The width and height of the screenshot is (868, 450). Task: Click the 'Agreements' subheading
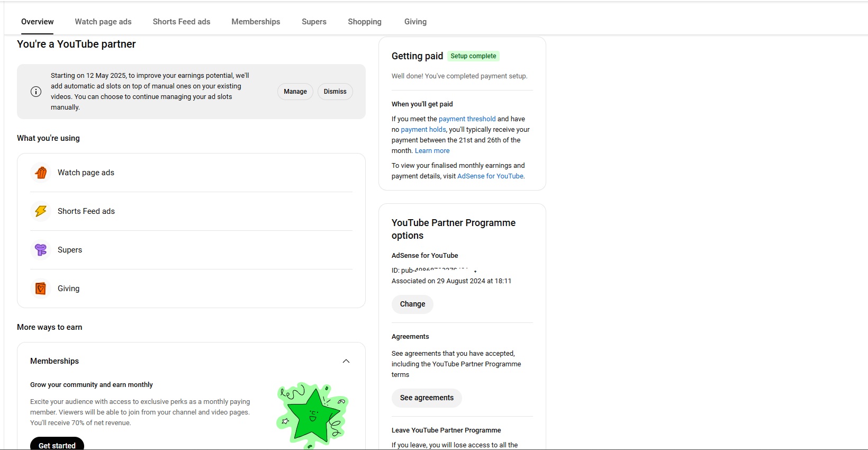410,337
